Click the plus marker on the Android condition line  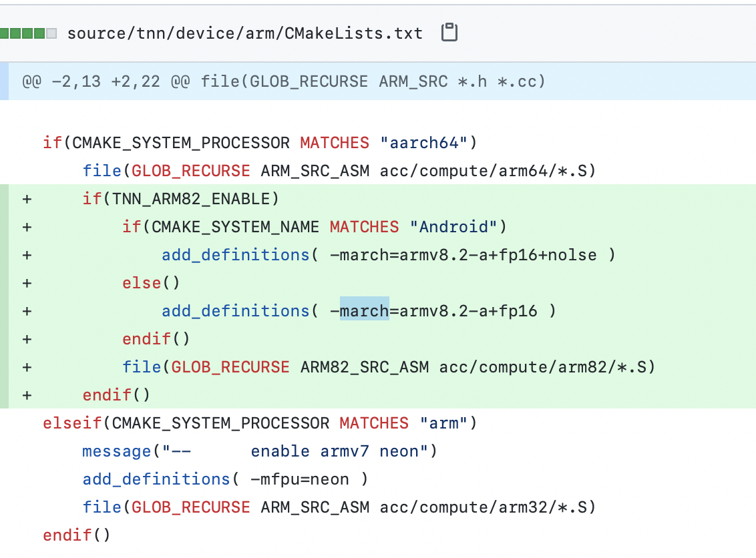25,226
